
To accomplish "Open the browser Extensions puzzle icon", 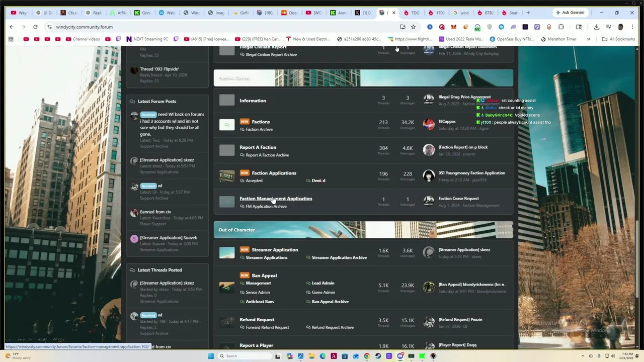I will 561,27.
